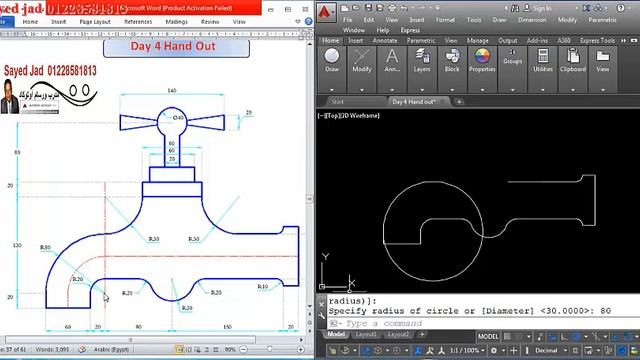Click the Undo arrow in AutoCAD toolbar

pos(404,8)
